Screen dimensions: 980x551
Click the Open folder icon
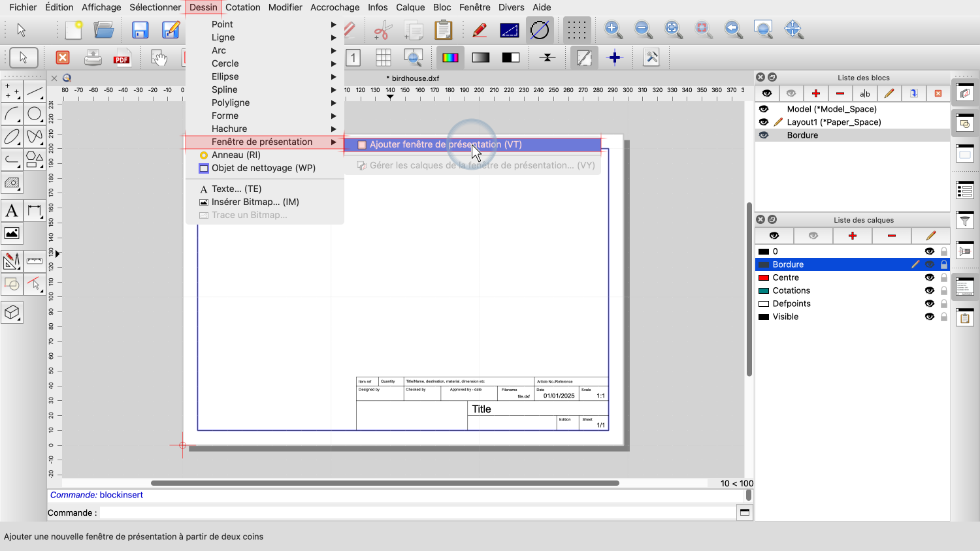click(104, 30)
